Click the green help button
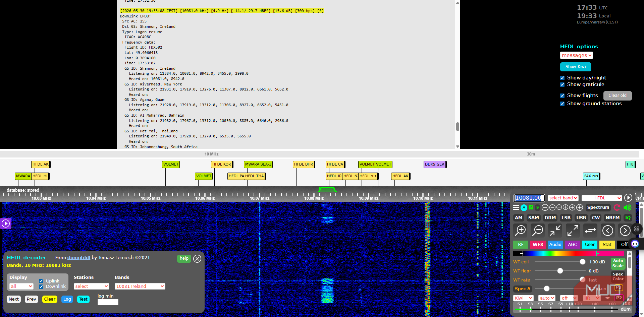The height and width of the screenshot is (317, 644). (x=184, y=258)
